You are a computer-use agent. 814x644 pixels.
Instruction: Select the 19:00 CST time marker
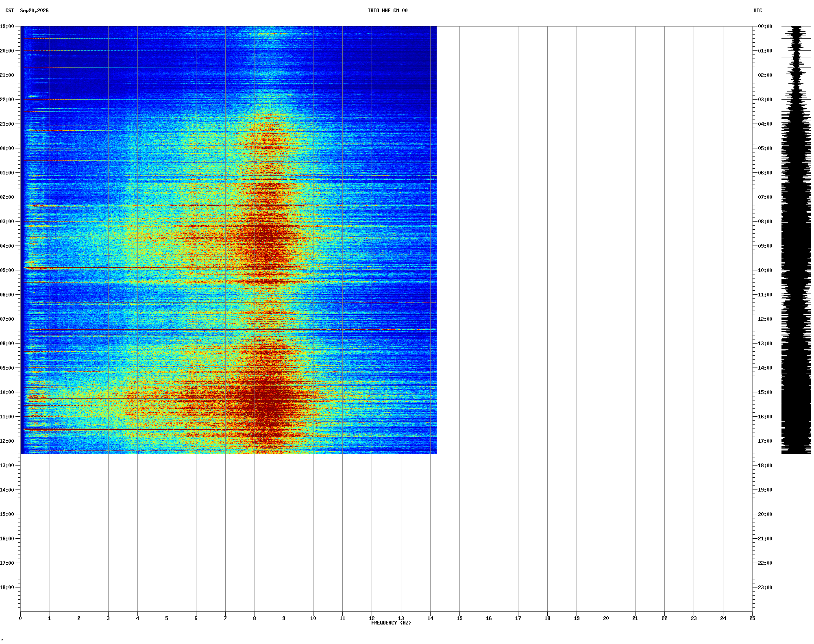coord(7,26)
